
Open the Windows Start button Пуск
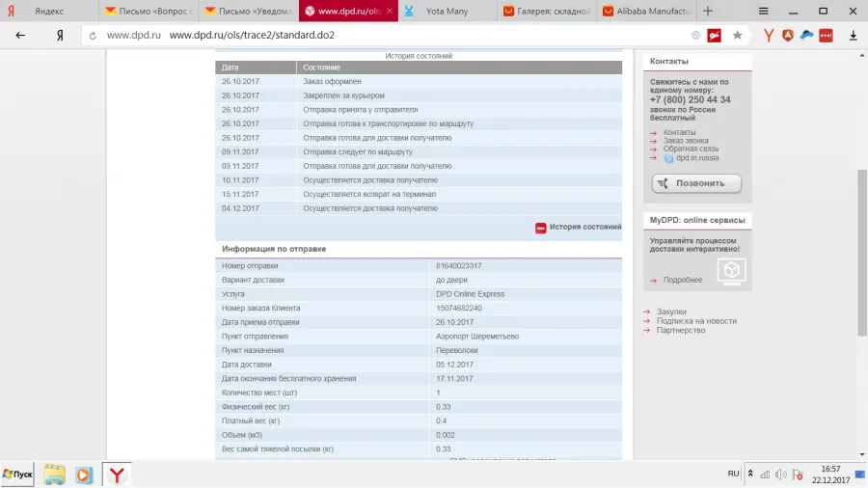17,474
